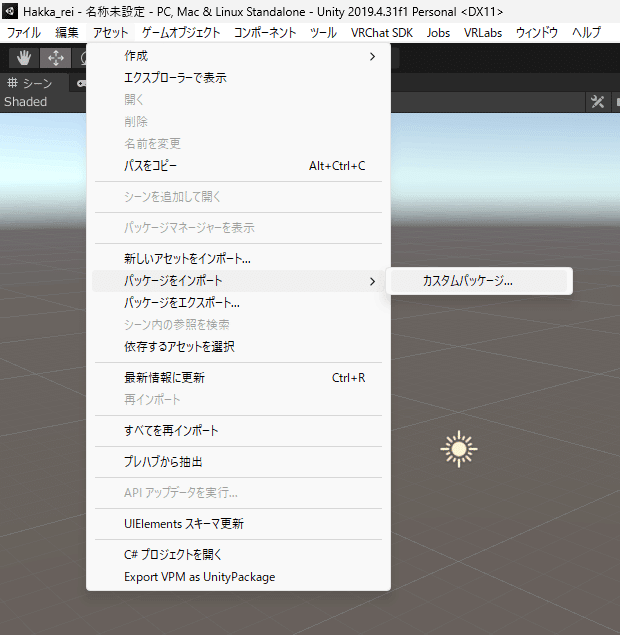Screen dimensions: 620x635
Task: Select プレハブから抽出
Action: 238,462
